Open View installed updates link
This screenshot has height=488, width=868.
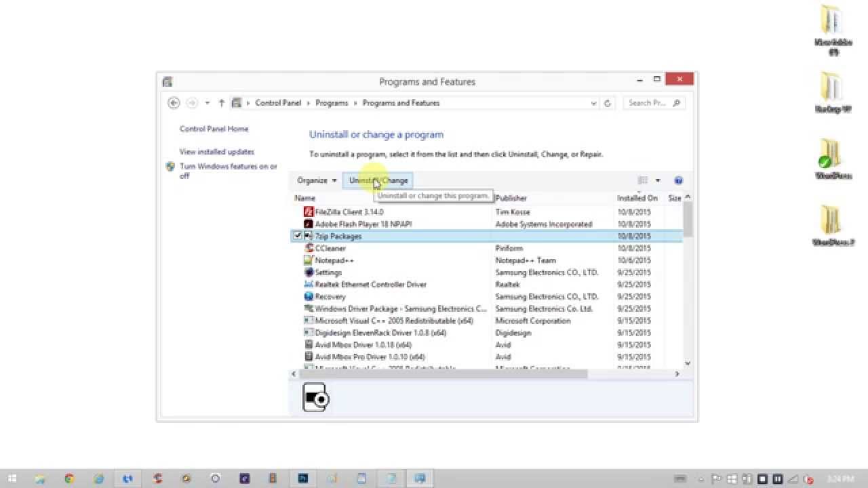217,152
